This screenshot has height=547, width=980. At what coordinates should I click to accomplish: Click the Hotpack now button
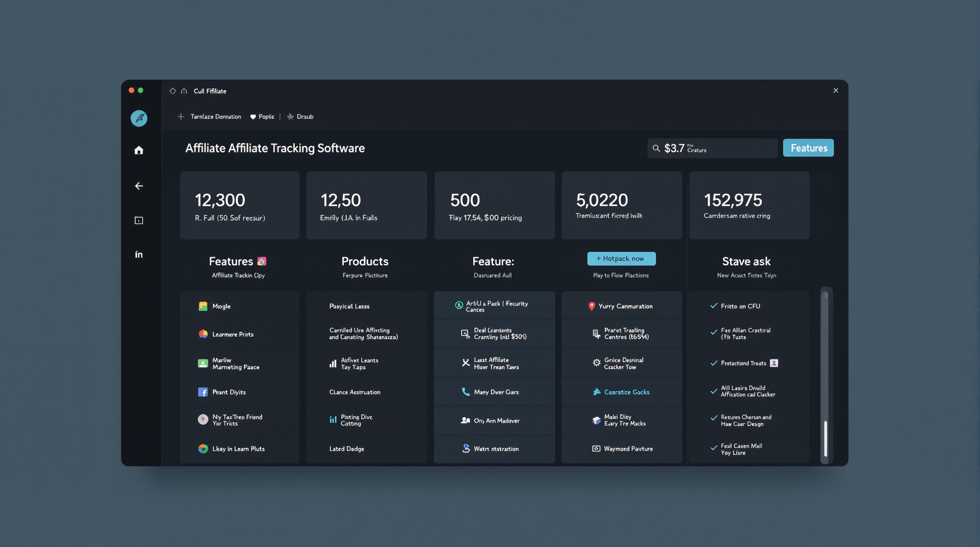pyautogui.click(x=621, y=259)
